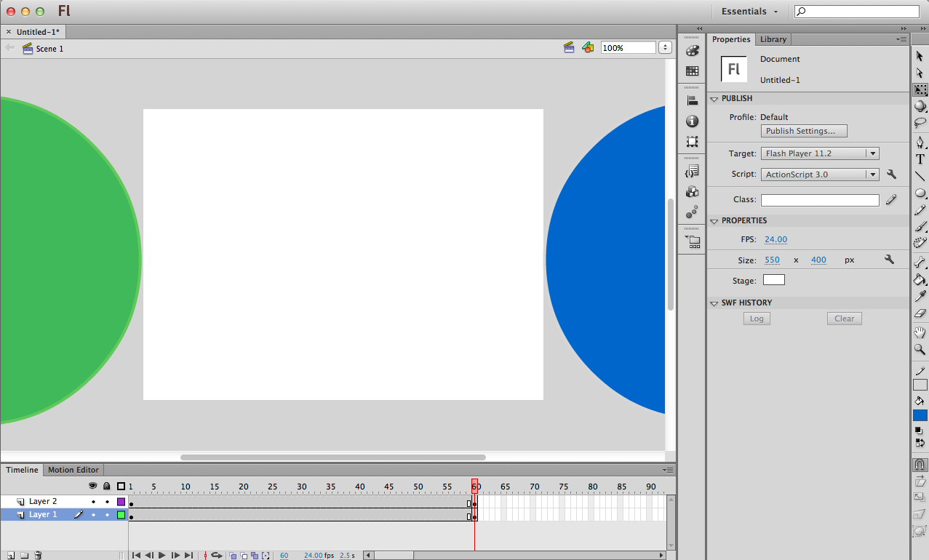The height and width of the screenshot is (560, 929).
Task: Select the Subselection tool
Action: tap(920, 73)
